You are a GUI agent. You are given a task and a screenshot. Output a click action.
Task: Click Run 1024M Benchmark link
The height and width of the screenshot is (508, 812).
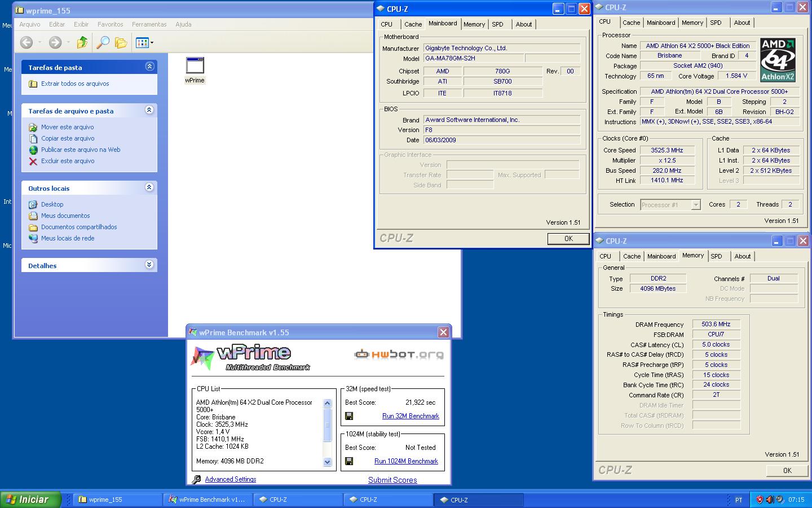tap(406, 461)
